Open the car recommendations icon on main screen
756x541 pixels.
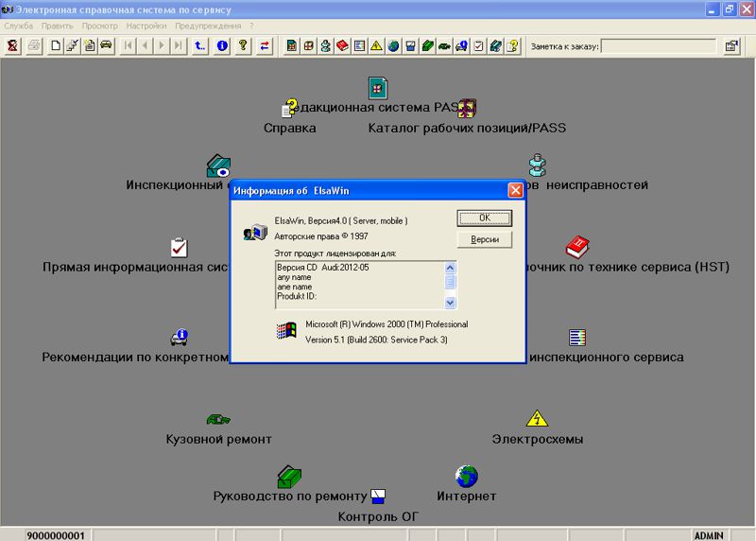click(179, 338)
